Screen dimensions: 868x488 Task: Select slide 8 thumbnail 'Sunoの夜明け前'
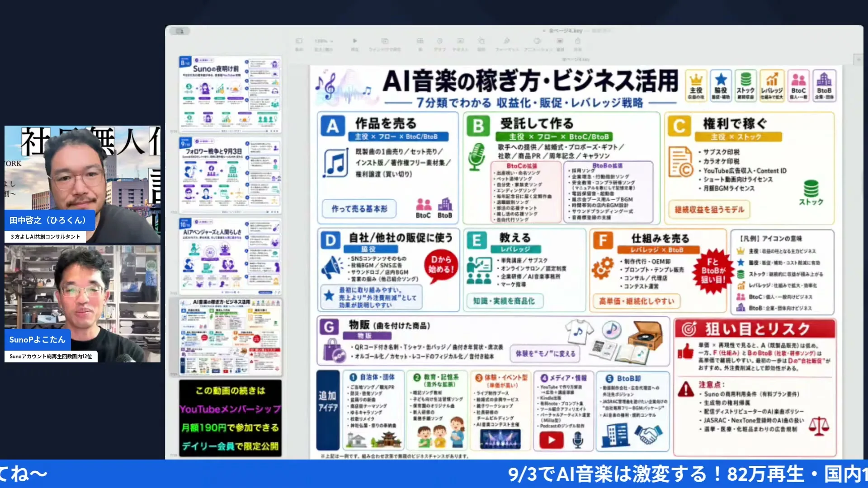click(x=230, y=94)
